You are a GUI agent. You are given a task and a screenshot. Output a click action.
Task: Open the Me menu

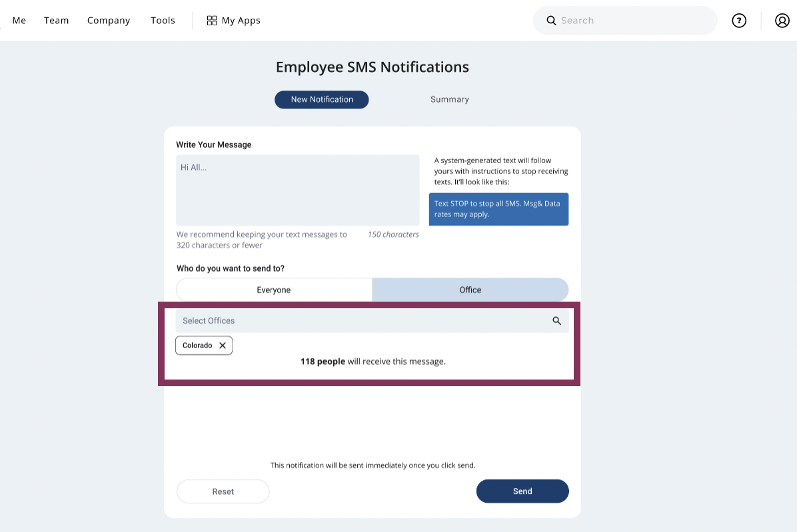coord(19,20)
